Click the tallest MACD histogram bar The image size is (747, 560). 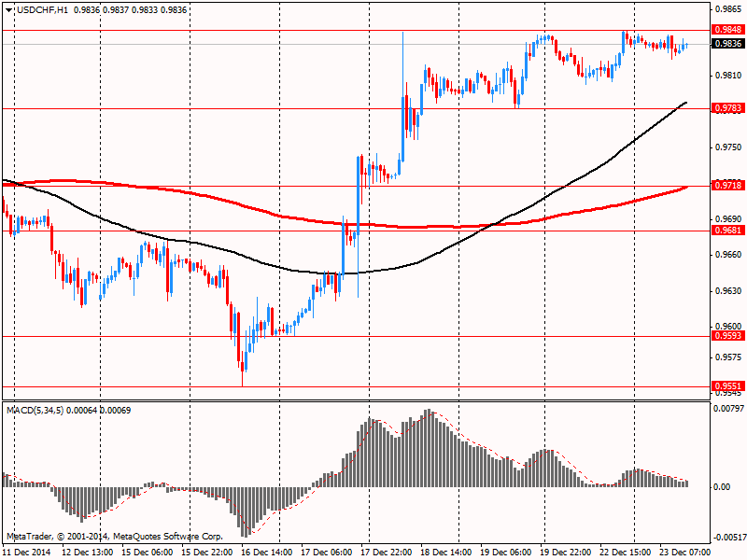428,448
